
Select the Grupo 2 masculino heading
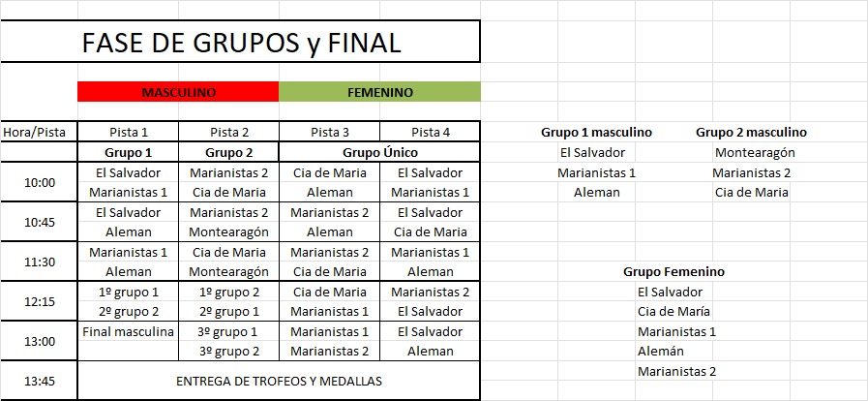coord(751,133)
